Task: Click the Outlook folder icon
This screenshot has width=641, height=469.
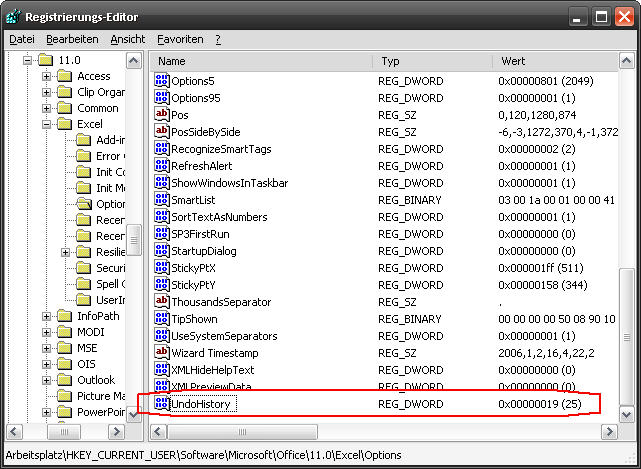Action: 65,380
